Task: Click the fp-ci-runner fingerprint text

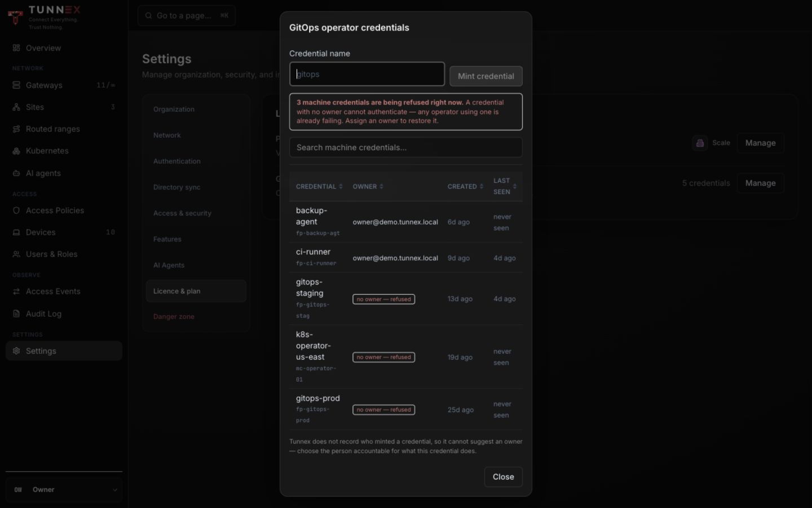Action: click(x=316, y=264)
